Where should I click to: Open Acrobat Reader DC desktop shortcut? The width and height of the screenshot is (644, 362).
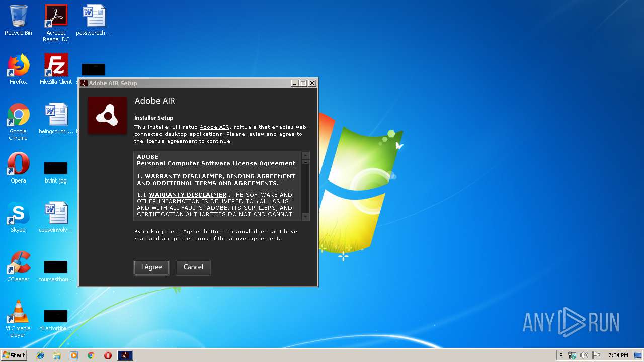point(56,23)
